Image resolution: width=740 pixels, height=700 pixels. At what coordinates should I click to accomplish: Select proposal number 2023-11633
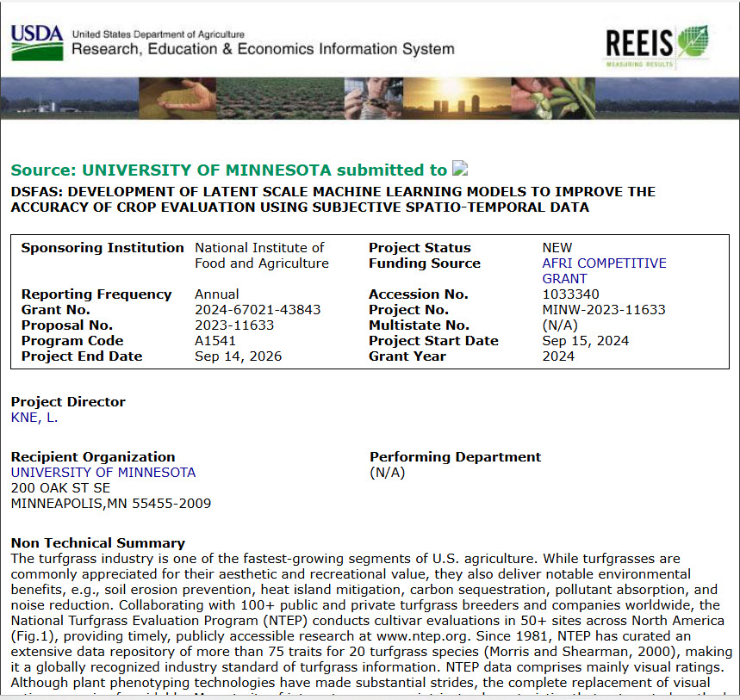(x=234, y=325)
